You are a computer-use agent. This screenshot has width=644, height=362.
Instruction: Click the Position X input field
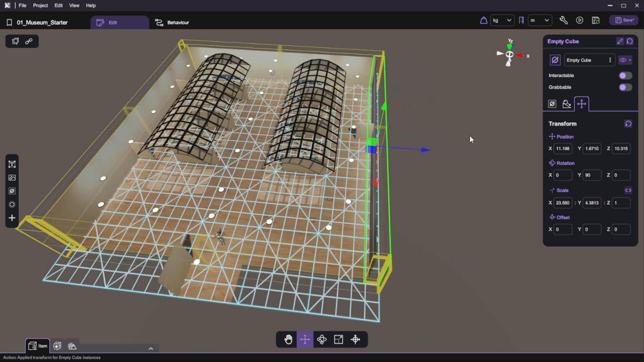click(x=562, y=148)
